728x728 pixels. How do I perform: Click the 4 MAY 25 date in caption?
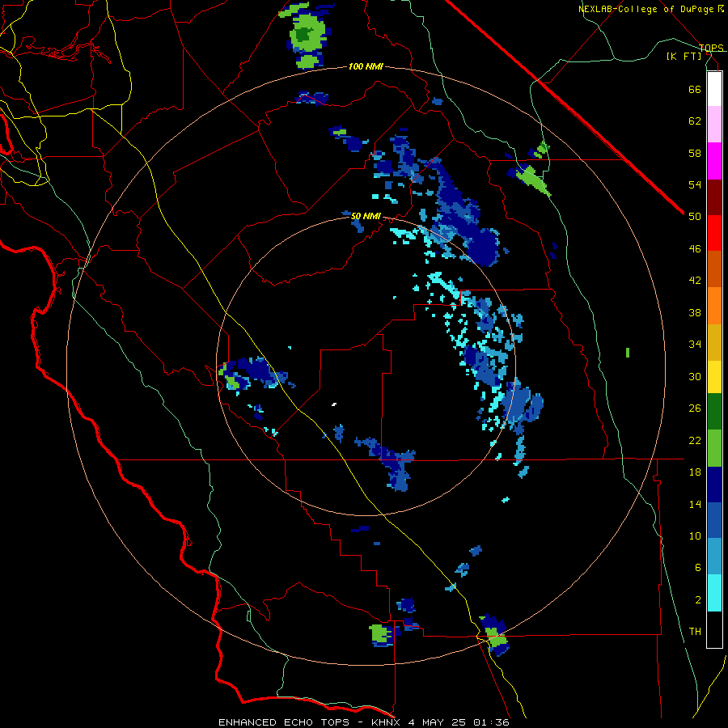click(x=438, y=722)
